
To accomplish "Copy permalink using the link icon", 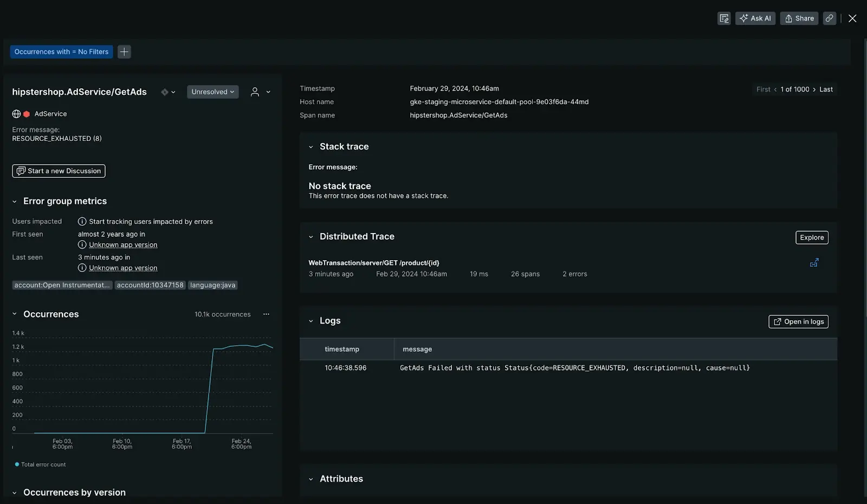I will 829,18.
